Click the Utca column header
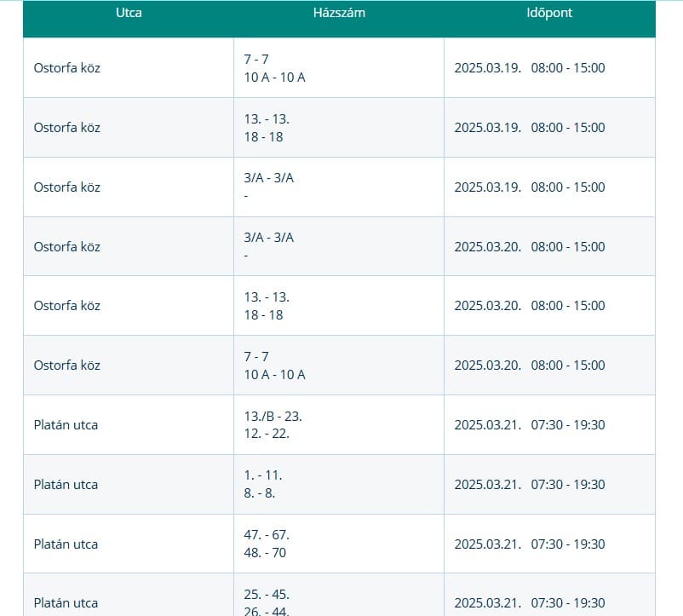 129,13
